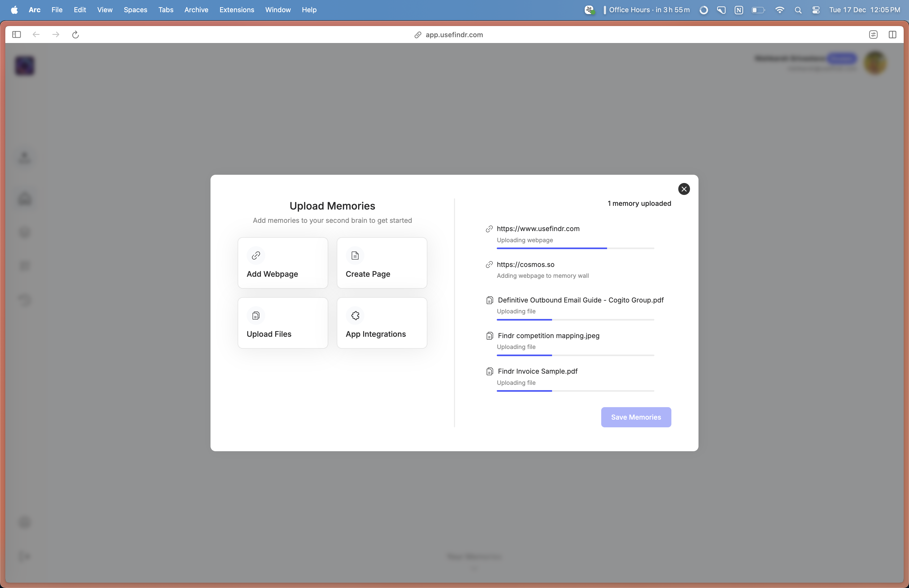Open the Notion menu bar icon
The width and height of the screenshot is (909, 588).
tap(739, 10)
